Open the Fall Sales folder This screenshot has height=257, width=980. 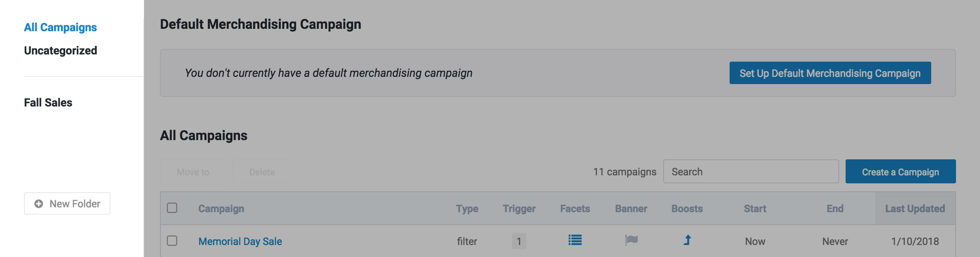pos(48,102)
